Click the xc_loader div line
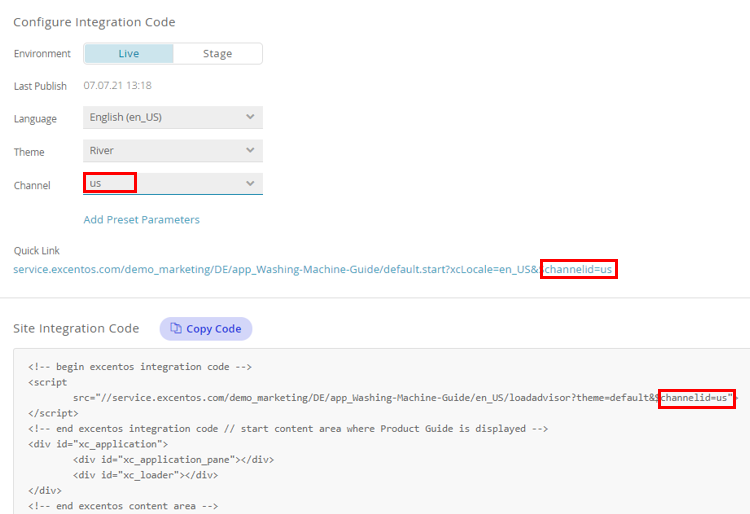This screenshot has height=514, width=750. pyautogui.click(x=145, y=475)
